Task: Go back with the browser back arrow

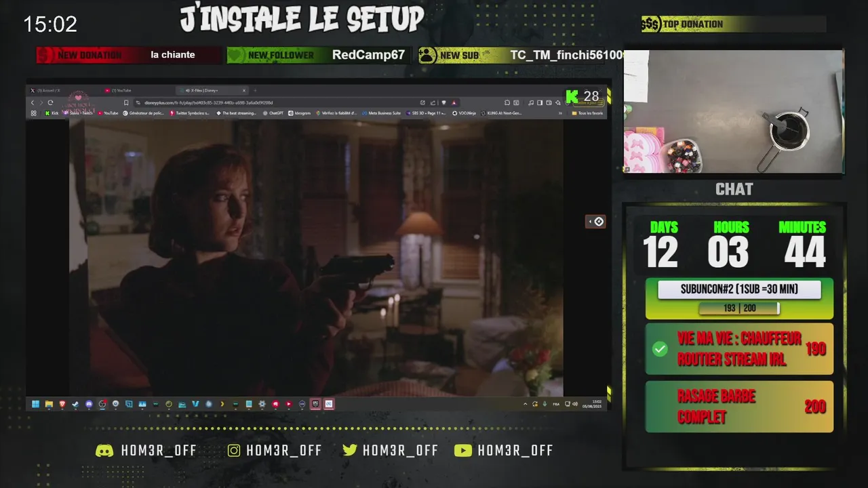Action: pyautogui.click(x=33, y=102)
